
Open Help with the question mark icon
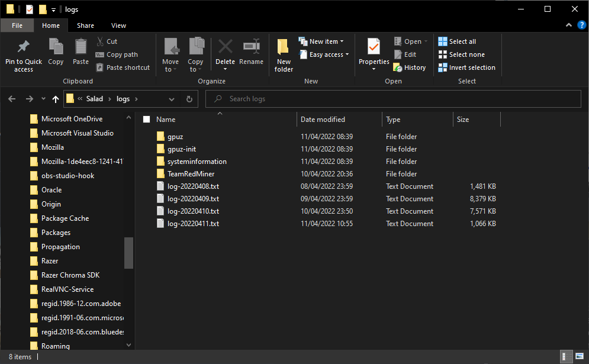(581, 25)
